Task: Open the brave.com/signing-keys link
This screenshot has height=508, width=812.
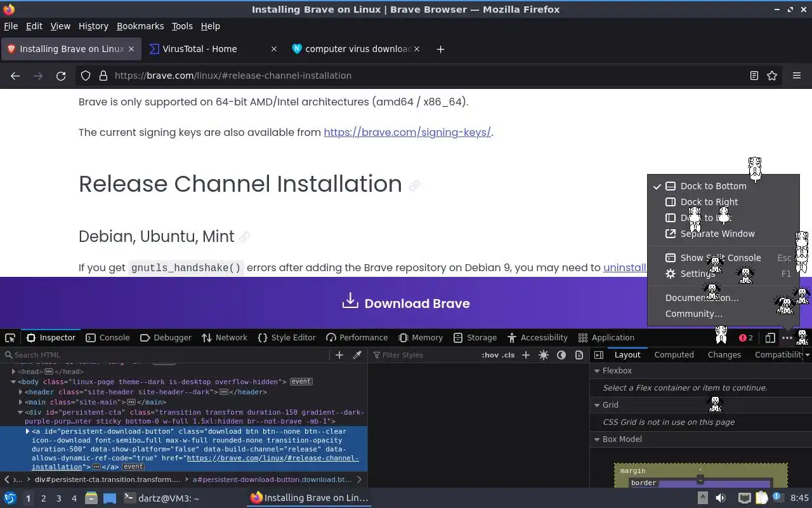Action: [407, 133]
